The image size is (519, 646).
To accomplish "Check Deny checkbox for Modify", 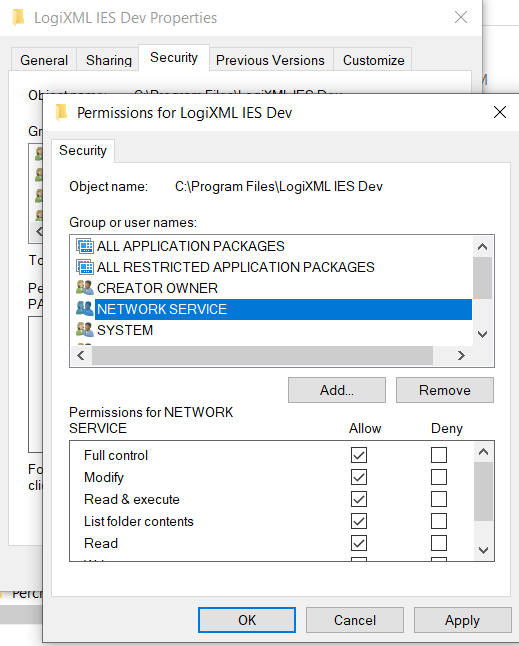I will click(439, 477).
